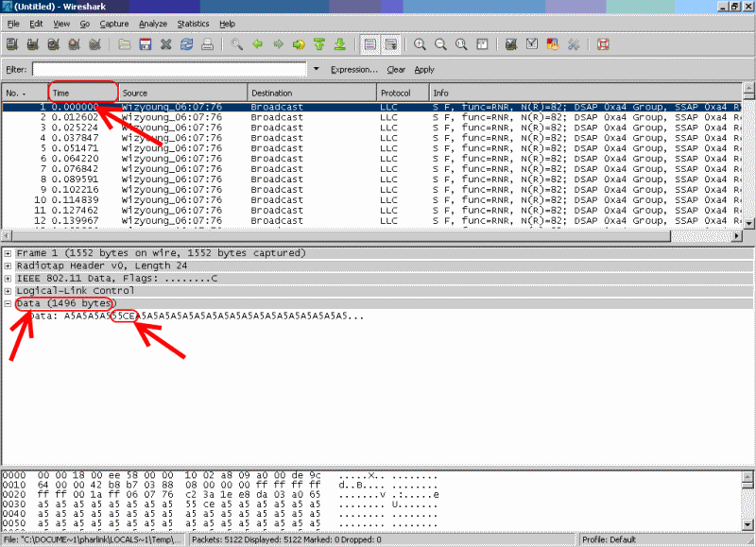Image resolution: width=756 pixels, height=547 pixels.
Task: Click the Profile: Default status entry
Action: [x=609, y=539]
